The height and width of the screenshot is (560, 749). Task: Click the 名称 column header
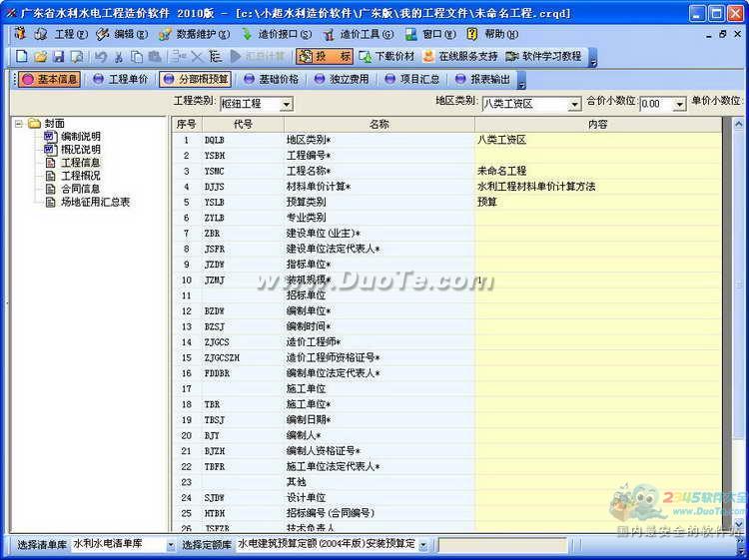379,125
